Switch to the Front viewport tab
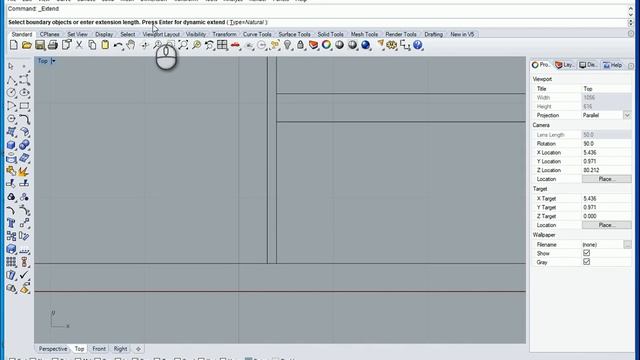The height and width of the screenshot is (360, 640). [x=99, y=349]
